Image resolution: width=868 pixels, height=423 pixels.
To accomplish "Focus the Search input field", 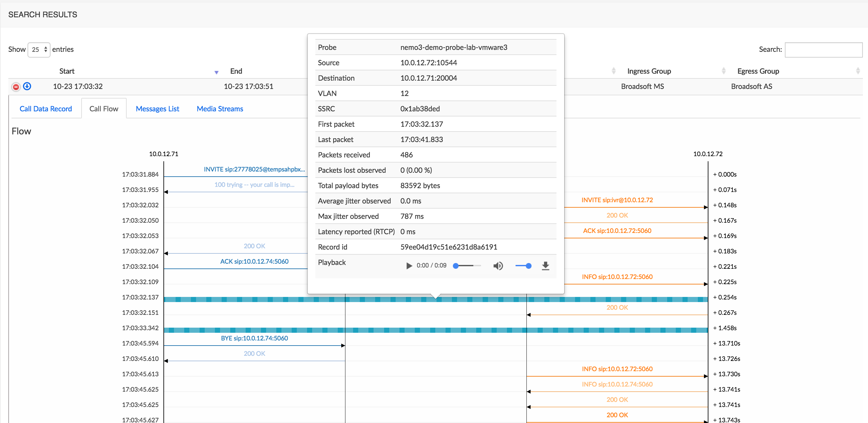I will [x=823, y=50].
